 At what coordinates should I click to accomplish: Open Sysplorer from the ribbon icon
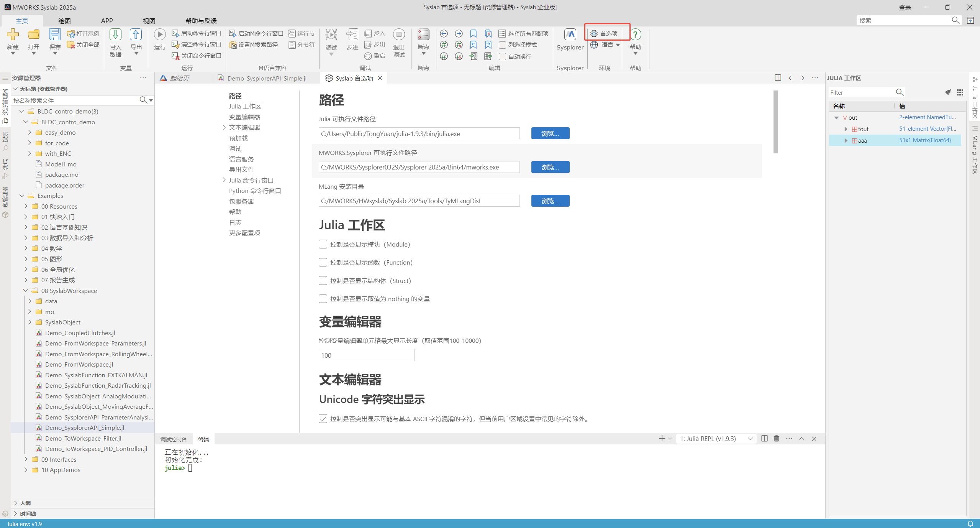tap(570, 35)
